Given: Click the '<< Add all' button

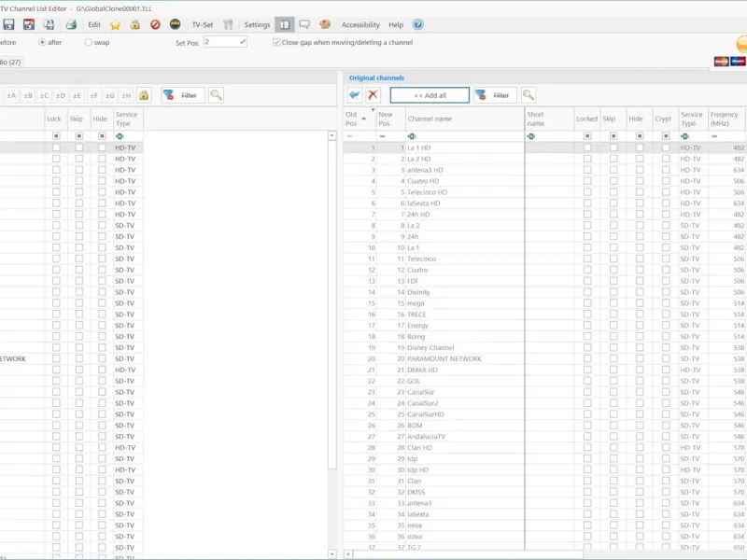Looking at the screenshot, I should click(430, 95).
